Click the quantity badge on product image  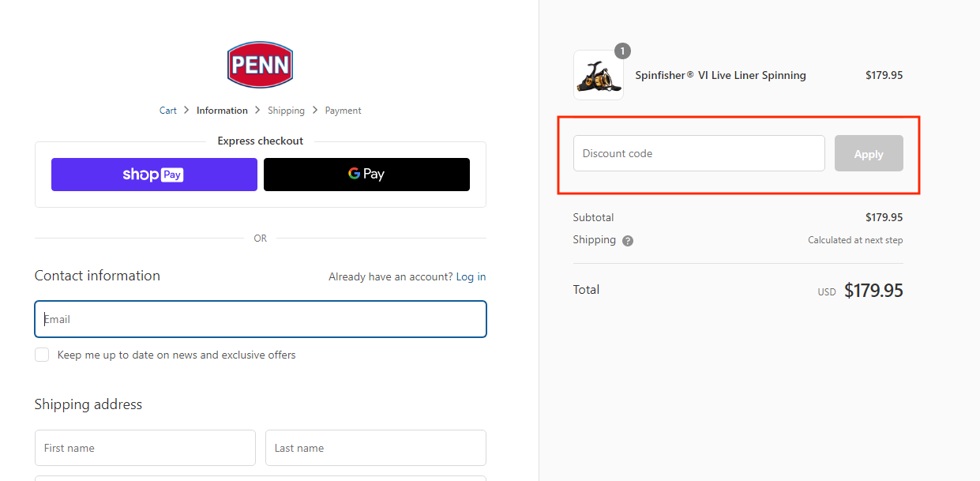pos(622,51)
